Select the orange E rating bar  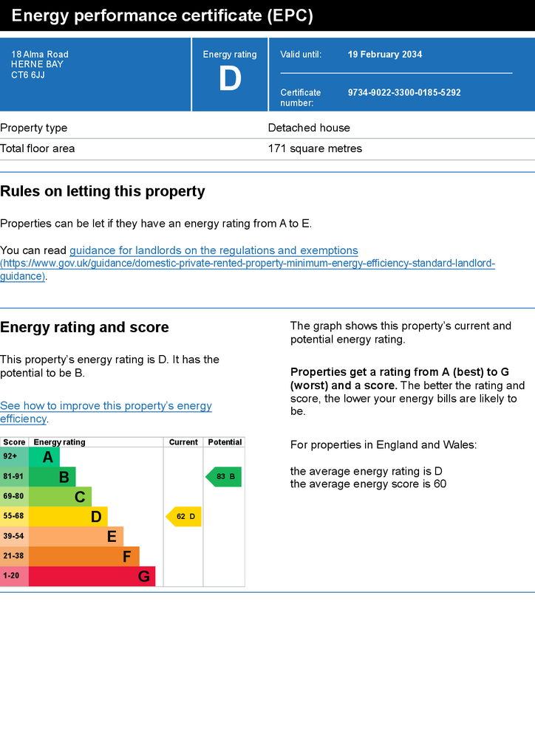[76, 536]
